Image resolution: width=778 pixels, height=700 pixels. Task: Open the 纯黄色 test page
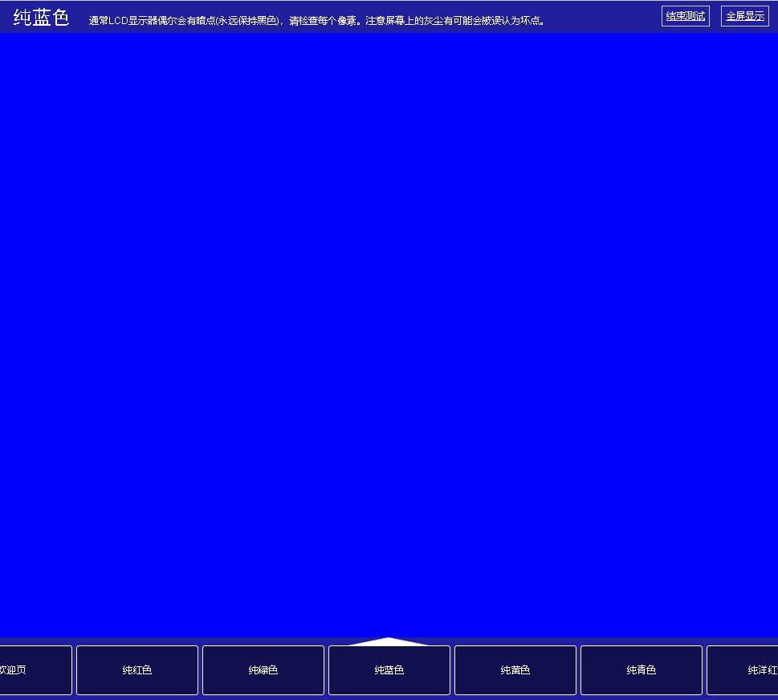point(515,670)
